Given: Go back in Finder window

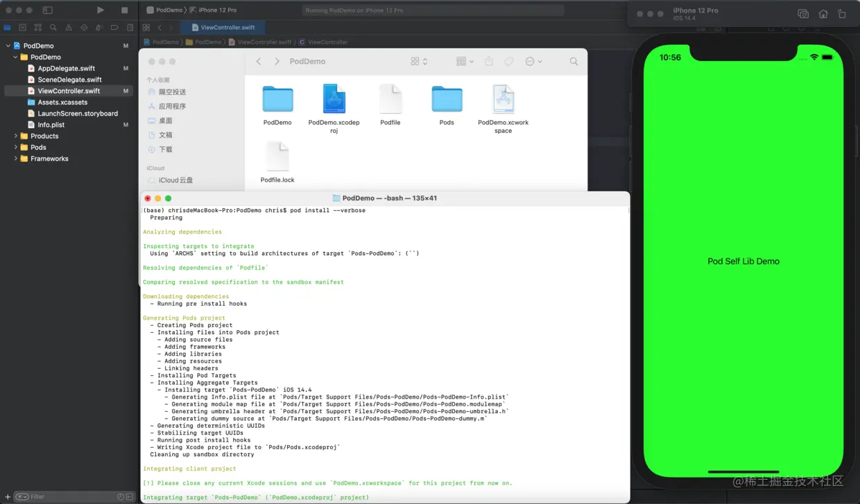Looking at the screenshot, I should [259, 62].
